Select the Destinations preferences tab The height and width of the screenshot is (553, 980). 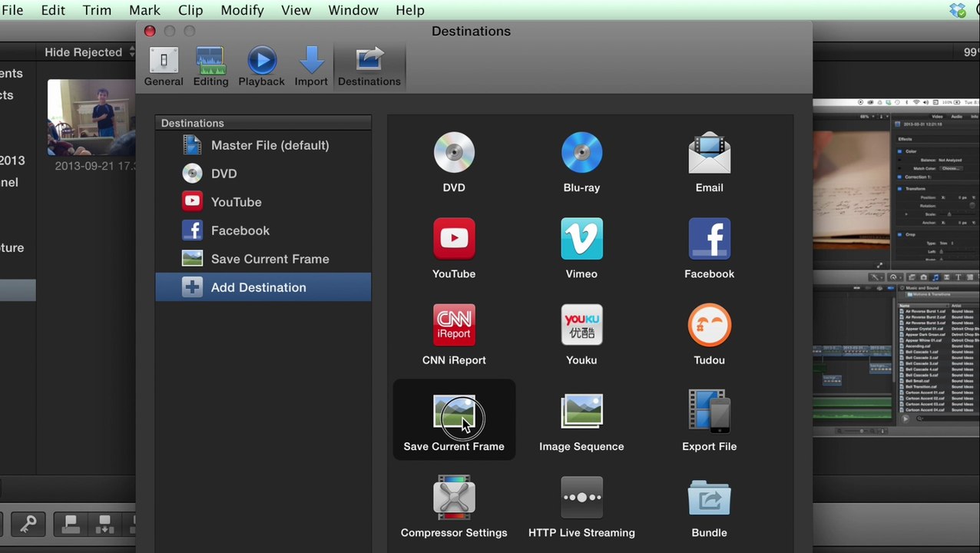click(x=369, y=67)
